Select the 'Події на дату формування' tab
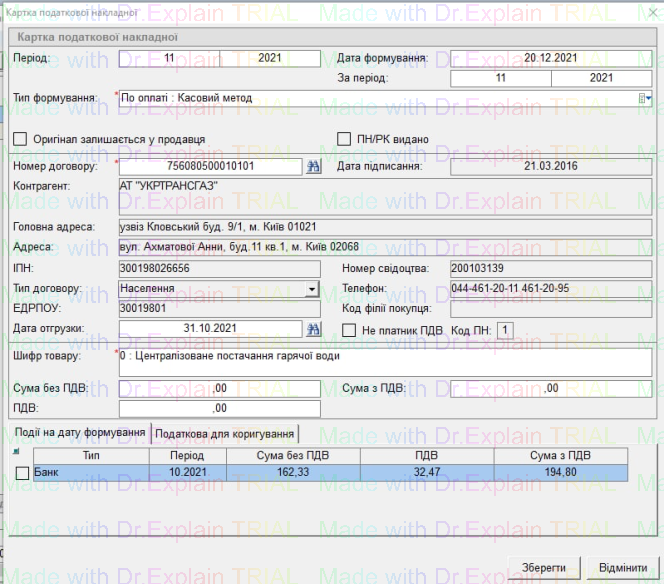Viewport: 664px width, 584px height. pyautogui.click(x=80, y=433)
